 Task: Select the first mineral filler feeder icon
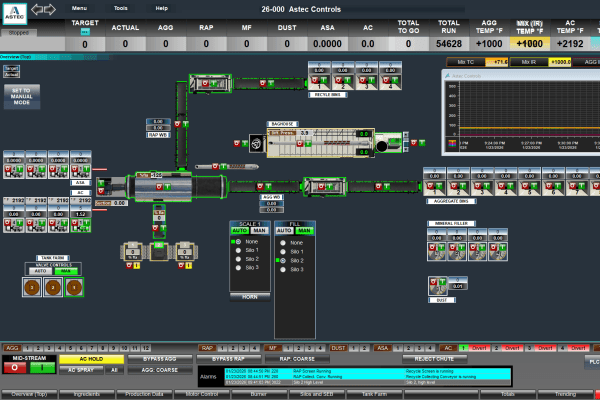click(437, 251)
